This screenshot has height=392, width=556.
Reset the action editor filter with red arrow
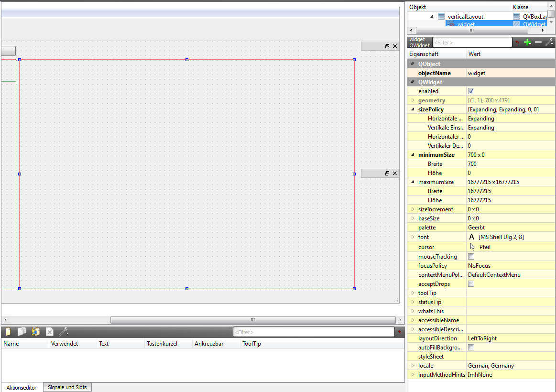[400, 332]
